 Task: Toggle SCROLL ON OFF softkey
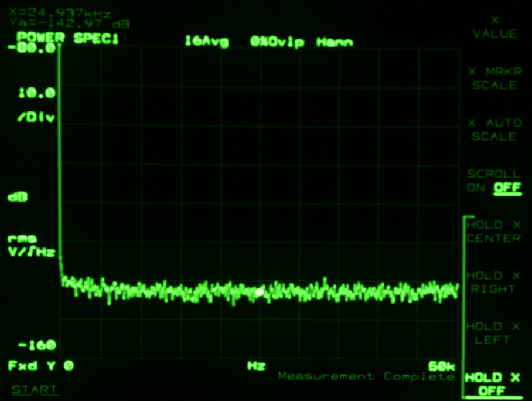[494, 181]
